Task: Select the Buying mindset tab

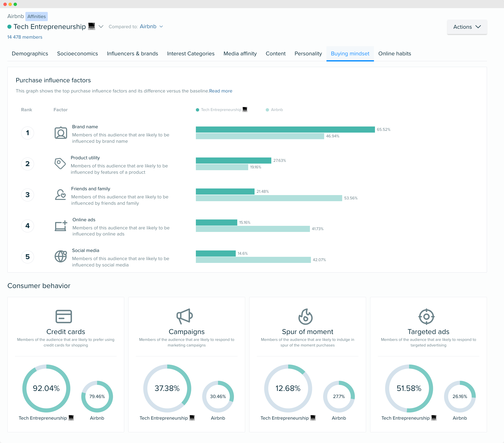Action: click(x=350, y=54)
